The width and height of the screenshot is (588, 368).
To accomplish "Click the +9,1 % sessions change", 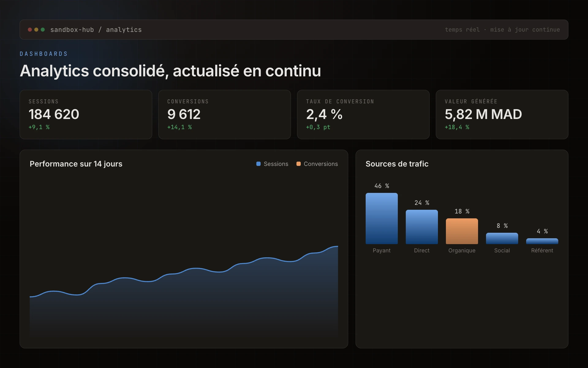I will (39, 127).
